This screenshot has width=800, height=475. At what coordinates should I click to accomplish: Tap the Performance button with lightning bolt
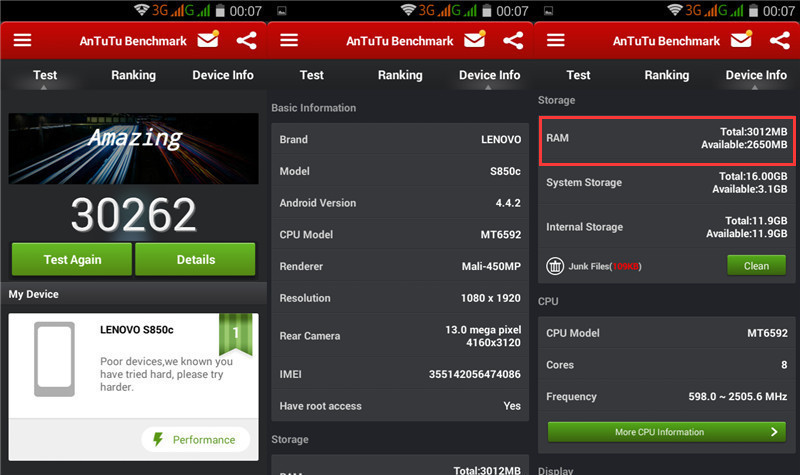195,439
